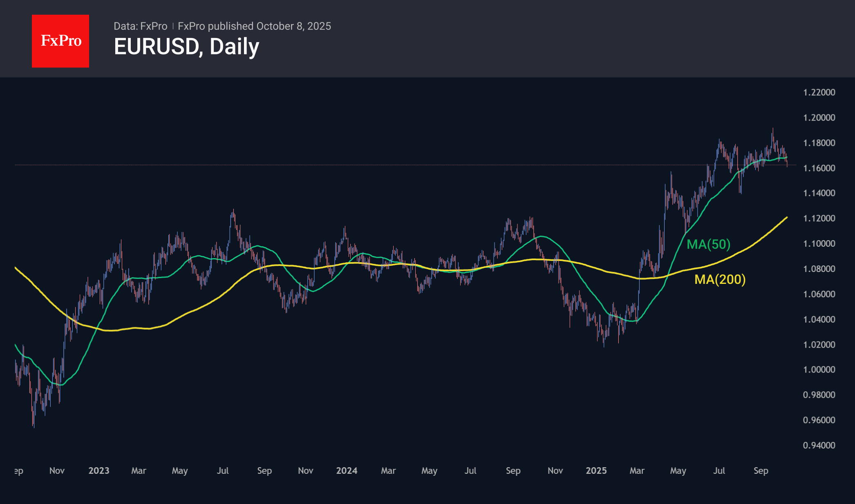
Task: Click the 1.00000 price axis label
Action: coord(819,370)
